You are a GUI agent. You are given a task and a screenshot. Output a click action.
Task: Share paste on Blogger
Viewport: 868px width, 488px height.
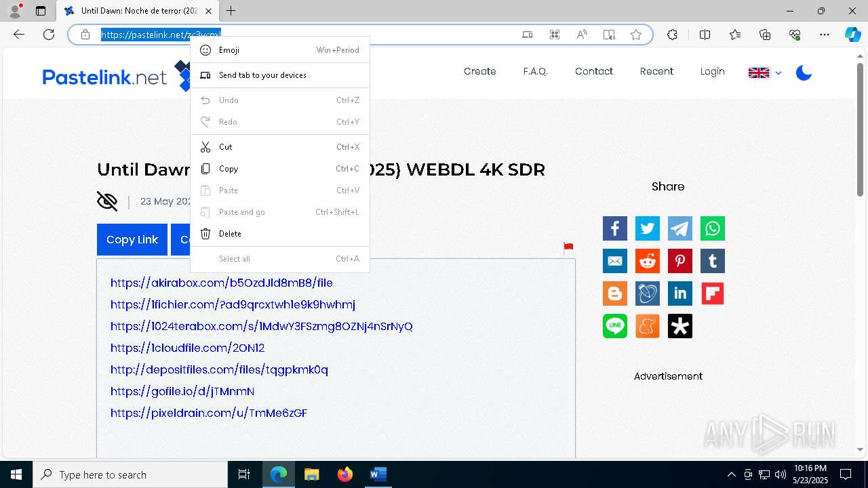click(615, 293)
